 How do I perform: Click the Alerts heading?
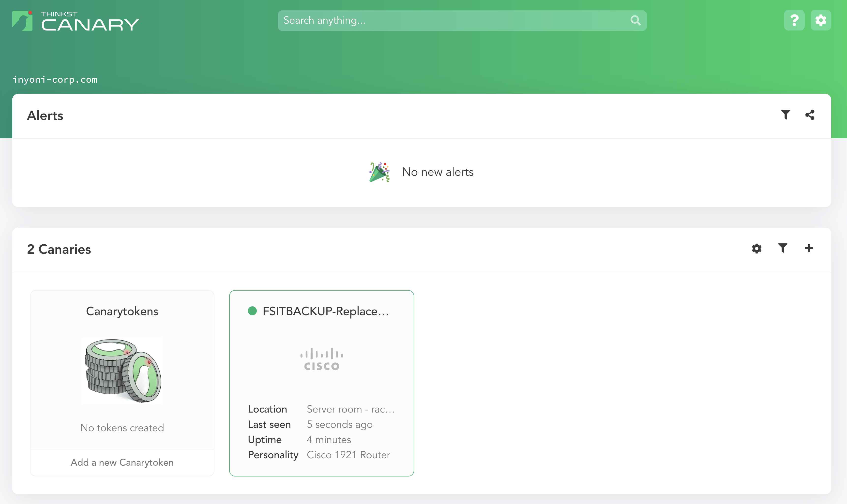pos(45,116)
